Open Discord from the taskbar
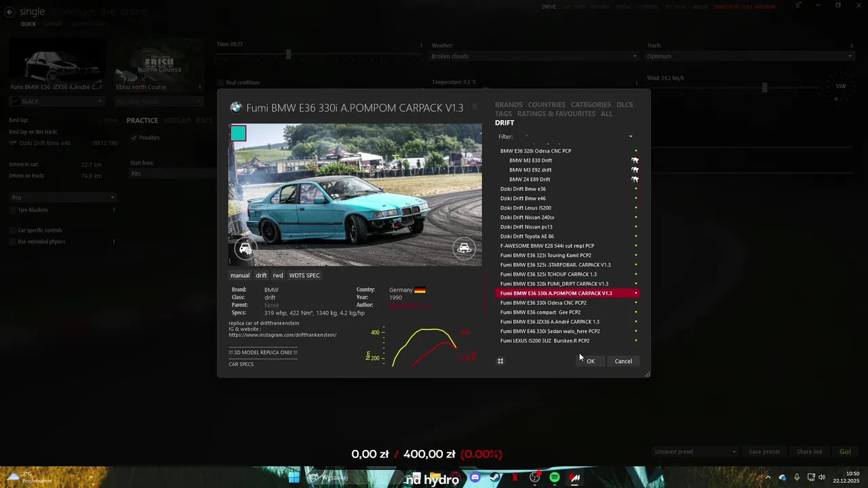Screen dimensions: 868x488 [475, 478]
